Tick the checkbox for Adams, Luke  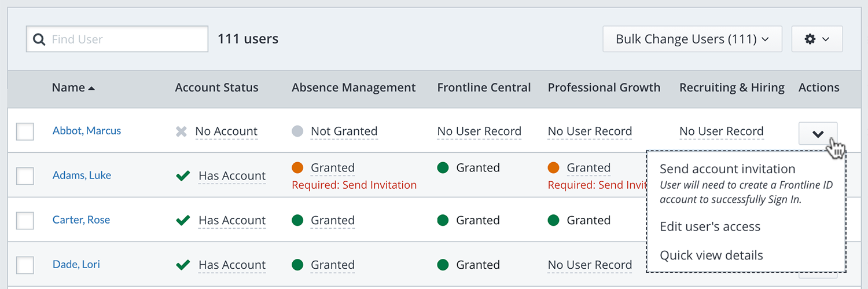[25, 175]
